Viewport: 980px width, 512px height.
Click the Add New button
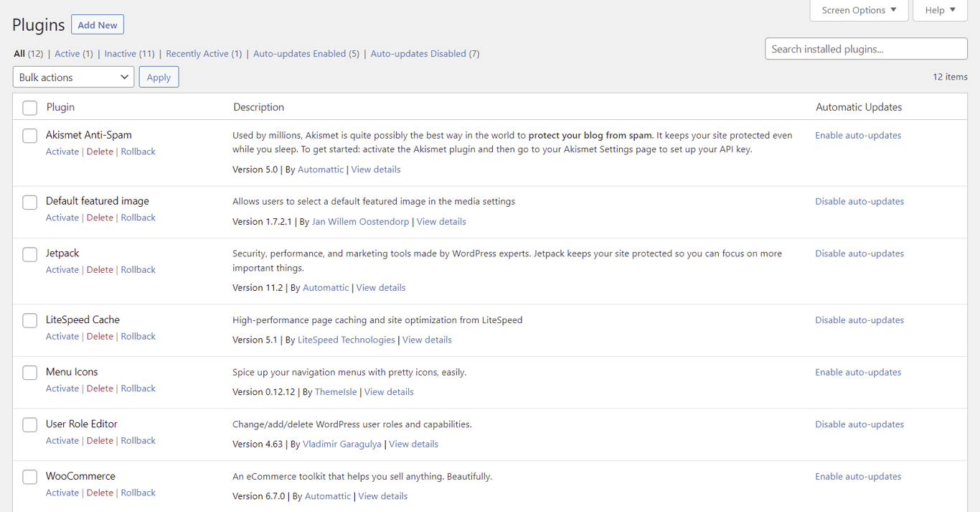pyautogui.click(x=98, y=25)
